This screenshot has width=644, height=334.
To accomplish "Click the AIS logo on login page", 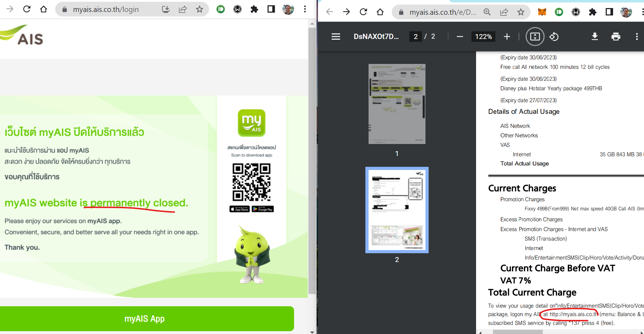I will point(22,35).
